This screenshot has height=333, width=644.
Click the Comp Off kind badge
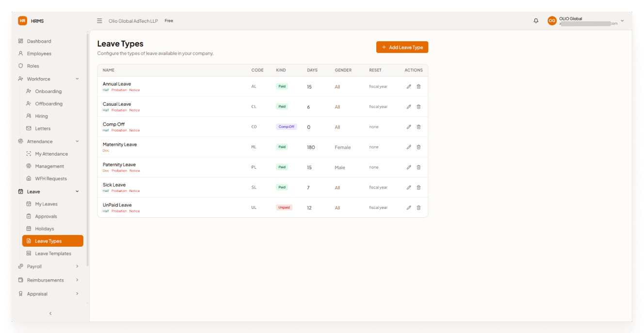286,127
